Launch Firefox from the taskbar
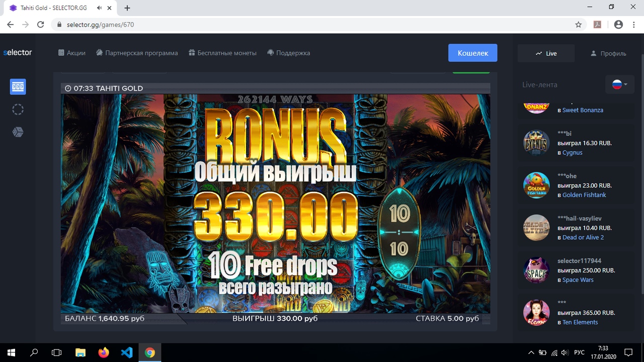 pyautogui.click(x=104, y=352)
